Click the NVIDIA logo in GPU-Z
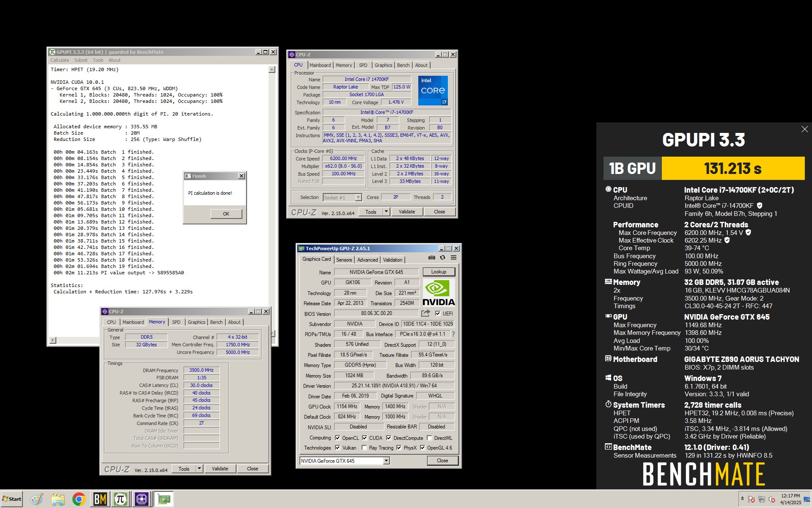 [x=439, y=293]
